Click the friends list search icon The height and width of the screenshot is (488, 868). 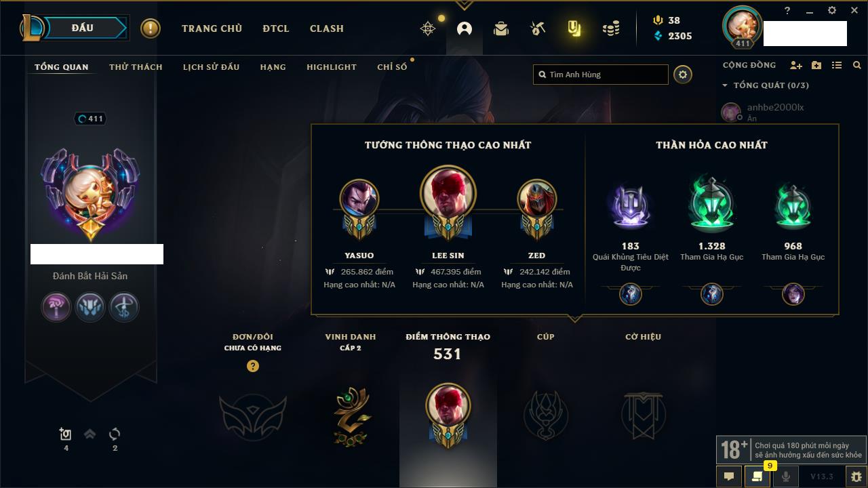[x=857, y=65]
